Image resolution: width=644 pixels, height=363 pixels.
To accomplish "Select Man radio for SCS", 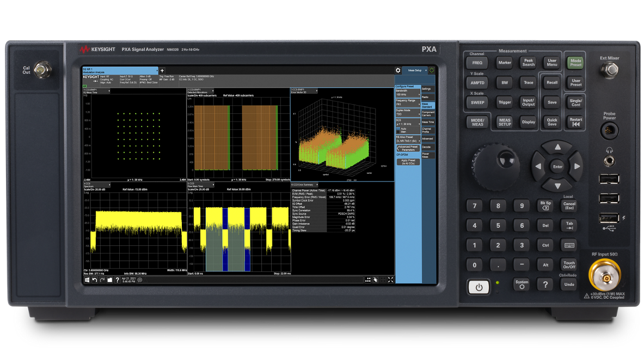I will tap(398, 132).
